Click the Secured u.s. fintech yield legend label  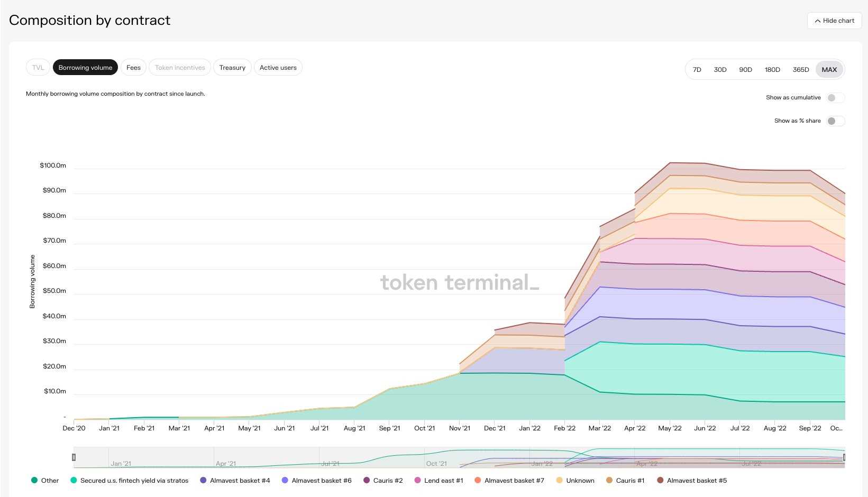(x=134, y=480)
